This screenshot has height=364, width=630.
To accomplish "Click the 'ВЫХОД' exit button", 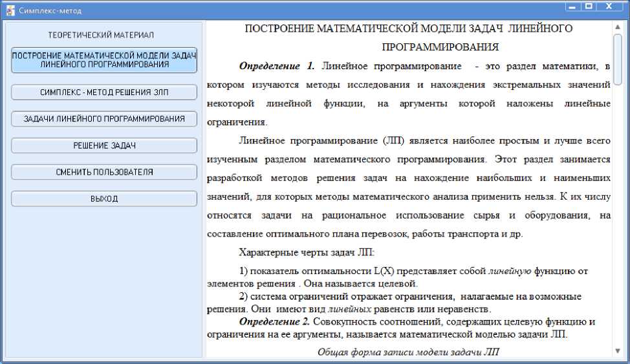I will (104, 199).
